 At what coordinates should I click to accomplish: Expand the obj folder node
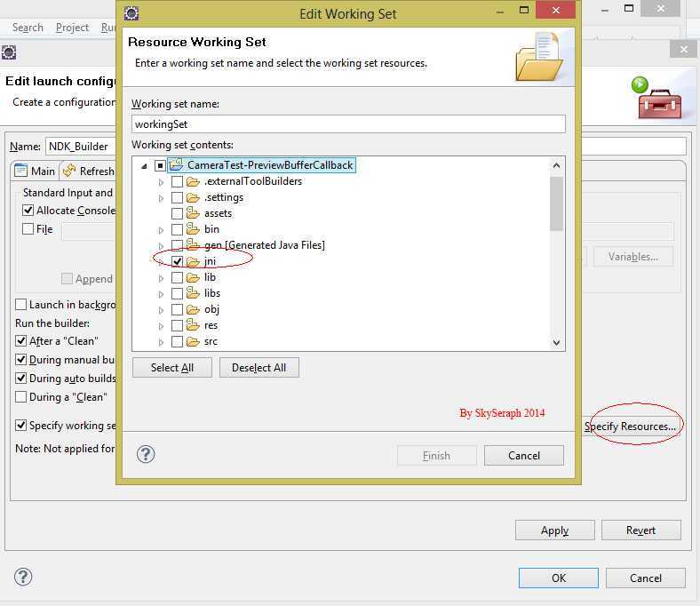[161, 310]
